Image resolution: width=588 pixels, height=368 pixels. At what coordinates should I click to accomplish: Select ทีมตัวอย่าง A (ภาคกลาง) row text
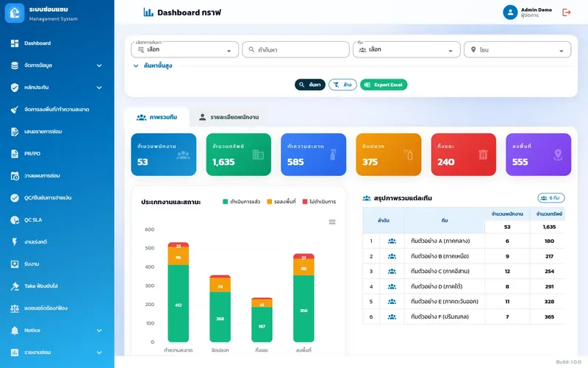(440, 241)
